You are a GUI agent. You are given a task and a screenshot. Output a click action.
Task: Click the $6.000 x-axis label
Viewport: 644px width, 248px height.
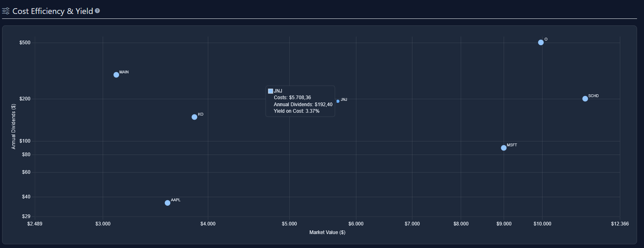[x=356, y=224]
